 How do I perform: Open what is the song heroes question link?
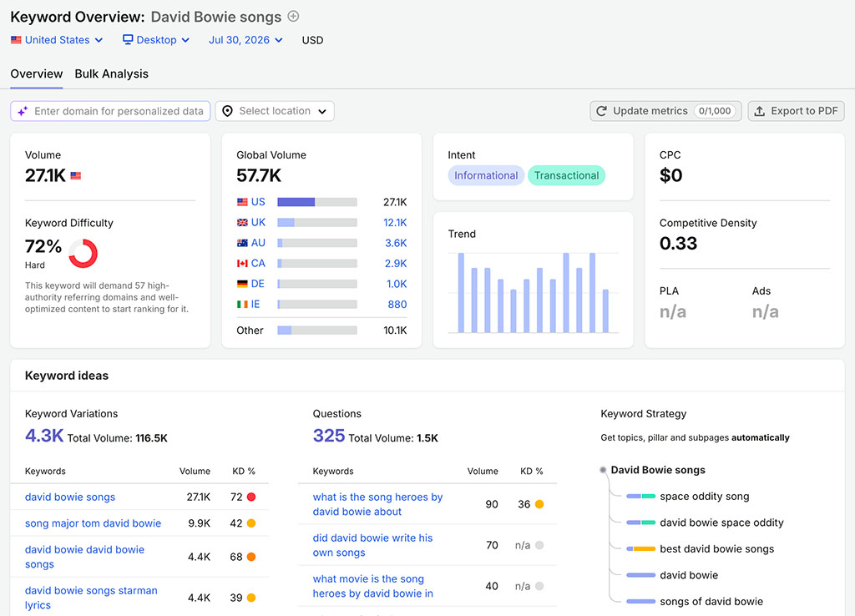click(377, 504)
